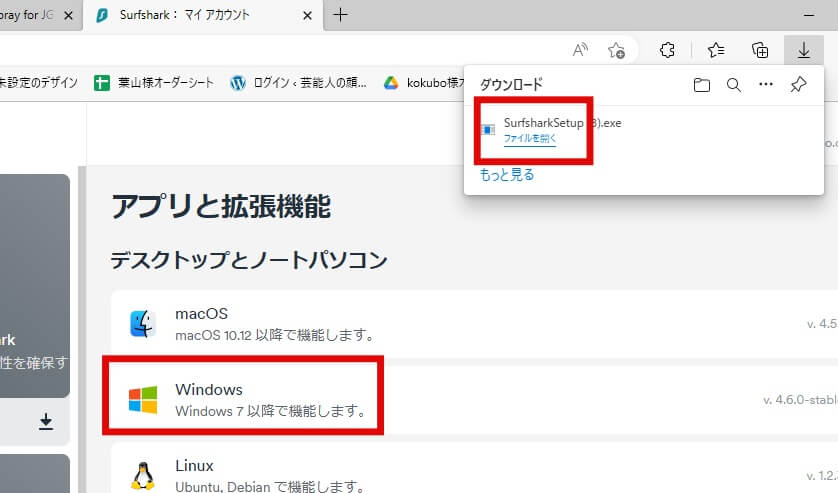Click the アプリと拡張機能 heading
838x493 pixels.
tap(221, 206)
